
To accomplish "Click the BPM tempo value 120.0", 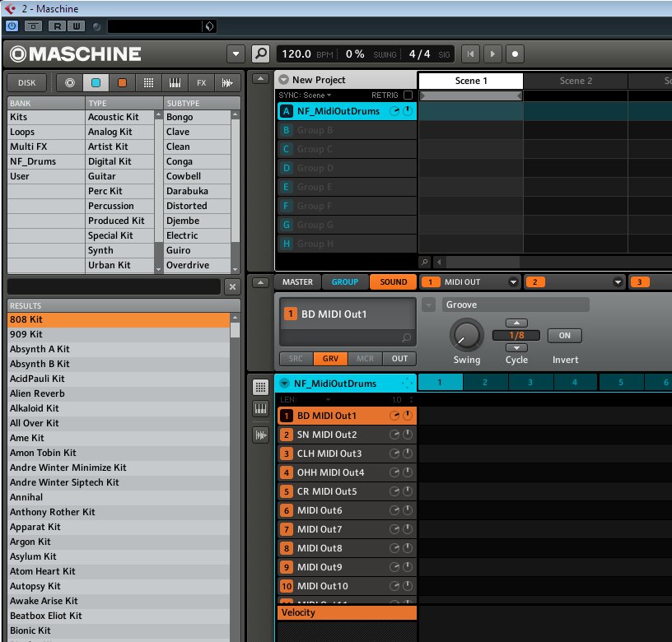I will click(296, 54).
